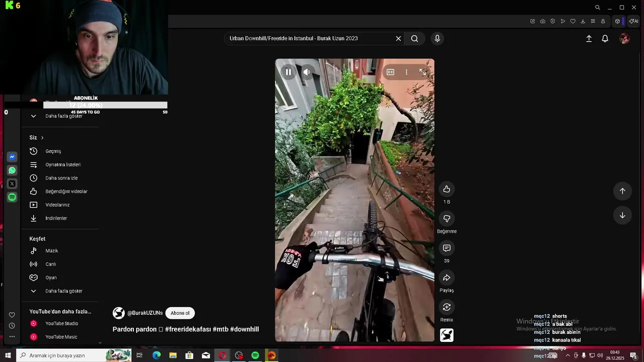Open the Opera AI button
644x362 pixels.
[x=633, y=21]
